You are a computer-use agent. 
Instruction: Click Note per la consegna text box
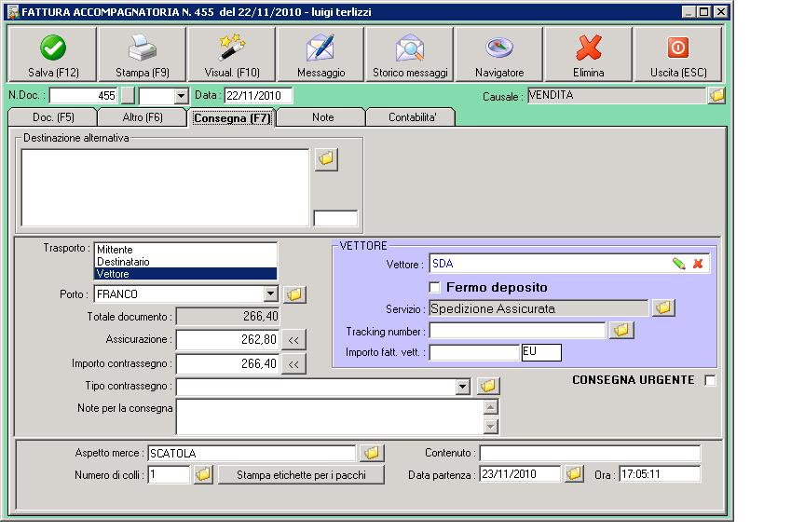[331, 416]
